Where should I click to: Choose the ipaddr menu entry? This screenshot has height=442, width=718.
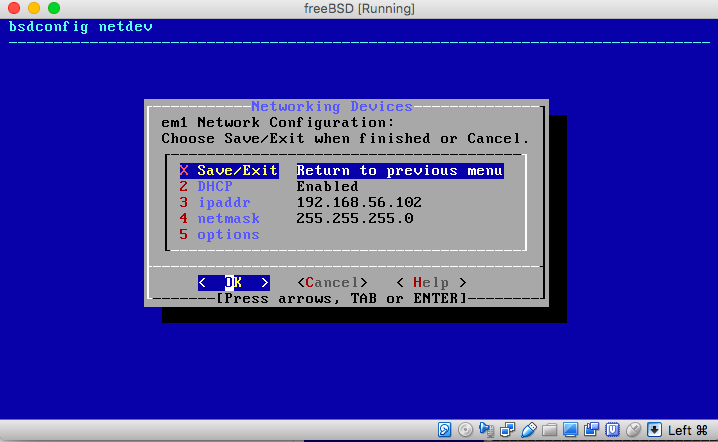tap(215, 202)
